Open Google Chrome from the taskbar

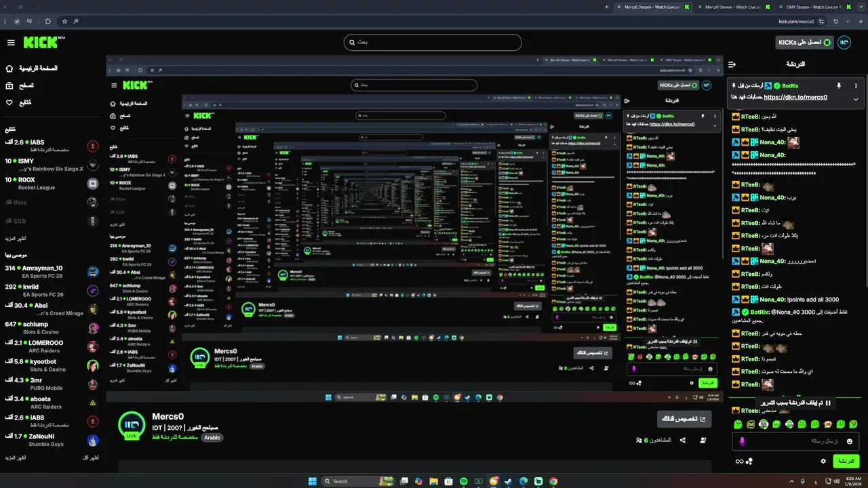point(553,481)
